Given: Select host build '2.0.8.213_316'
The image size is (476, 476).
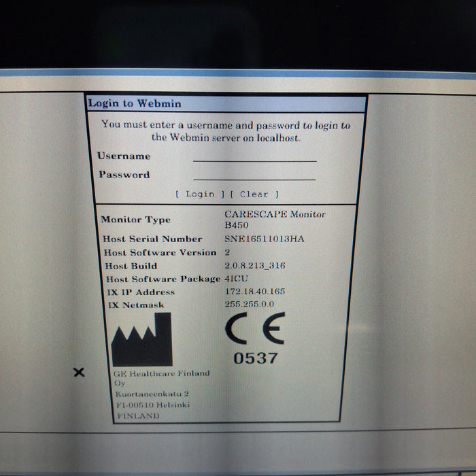Looking at the screenshot, I should pos(255,266).
